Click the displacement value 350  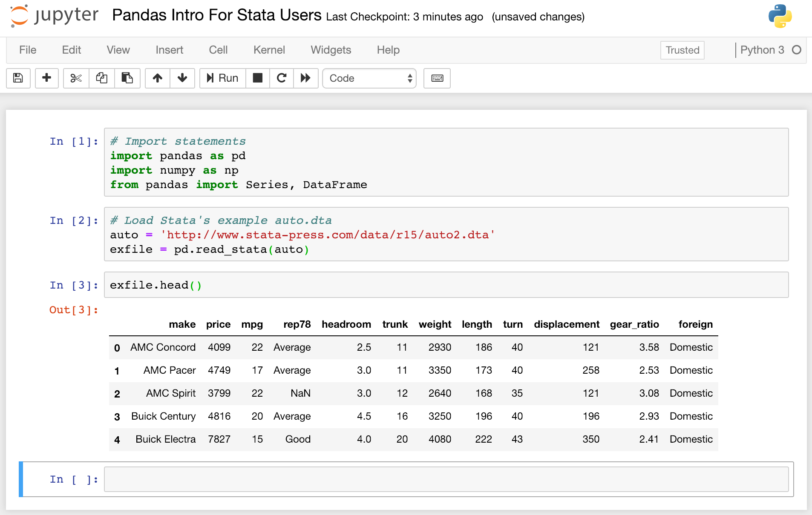coord(591,439)
